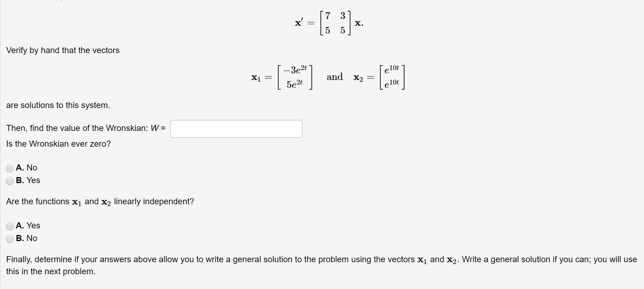Click the label next to first radio button

[x=27, y=168]
